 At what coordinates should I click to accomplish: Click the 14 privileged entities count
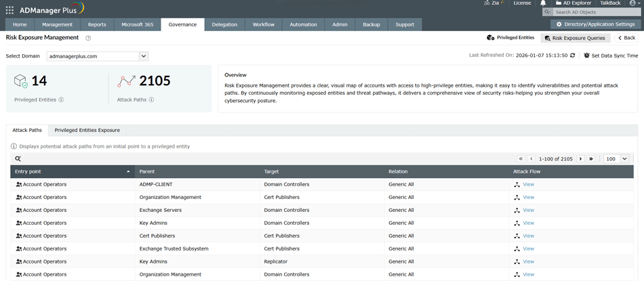point(39,81)
